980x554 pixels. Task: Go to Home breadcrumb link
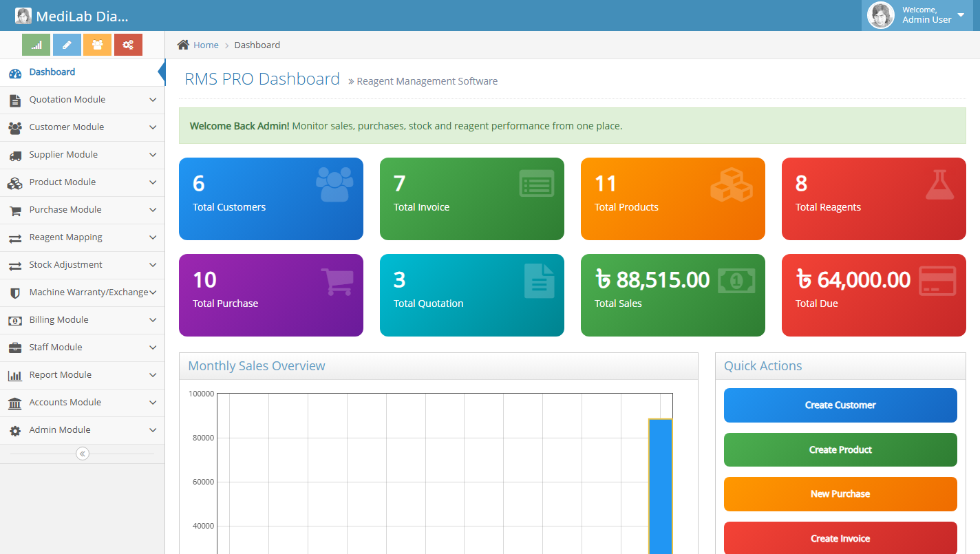tap(206, 45)
